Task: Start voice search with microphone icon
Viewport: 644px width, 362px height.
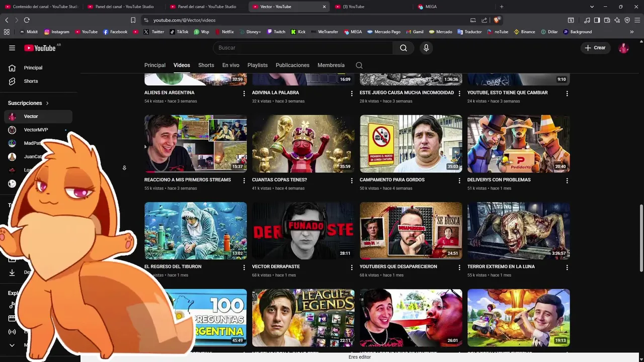Action: point(426,48)
